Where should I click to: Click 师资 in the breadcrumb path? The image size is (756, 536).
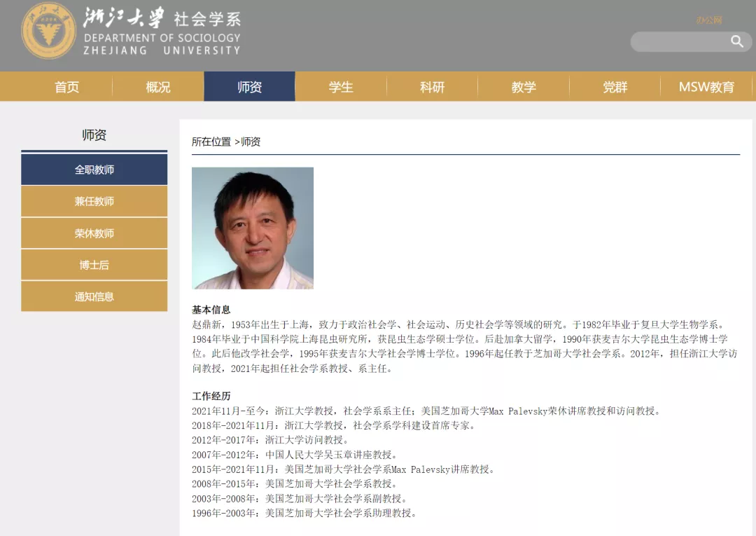[251, 142]
